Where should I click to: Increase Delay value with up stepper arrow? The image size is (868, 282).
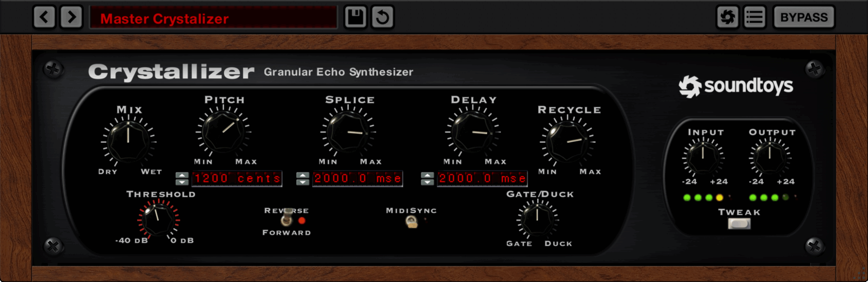[427, 175]
